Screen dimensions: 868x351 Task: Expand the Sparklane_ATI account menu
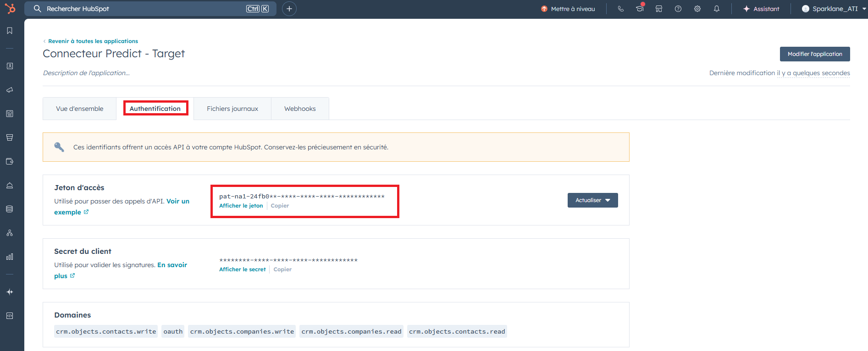click(x=834, y=9)
